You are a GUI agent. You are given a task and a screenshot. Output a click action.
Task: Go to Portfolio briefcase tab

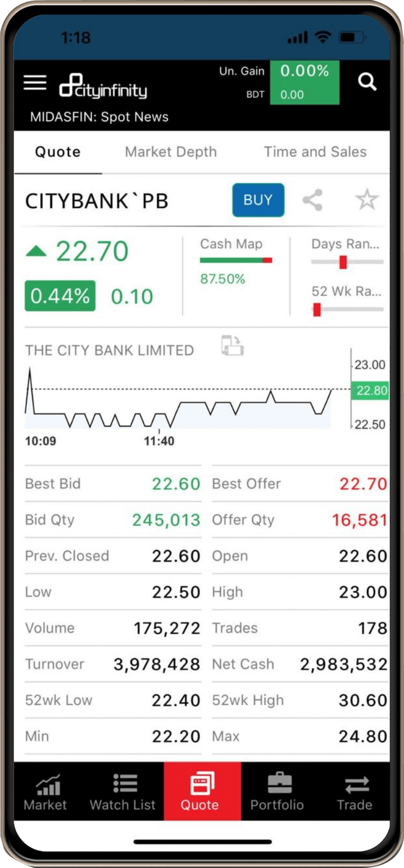click(x=277, y=792)
